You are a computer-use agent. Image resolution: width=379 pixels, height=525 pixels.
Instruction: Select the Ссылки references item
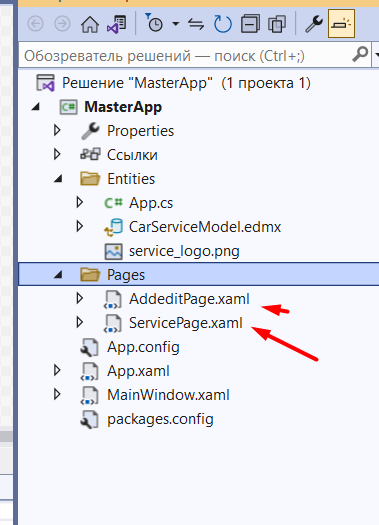(x=132, y=155)
